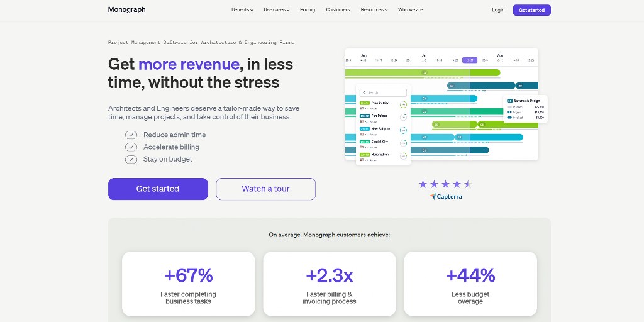Click the Capterra logo
The image size is (644, 322).
coord(446,197)
